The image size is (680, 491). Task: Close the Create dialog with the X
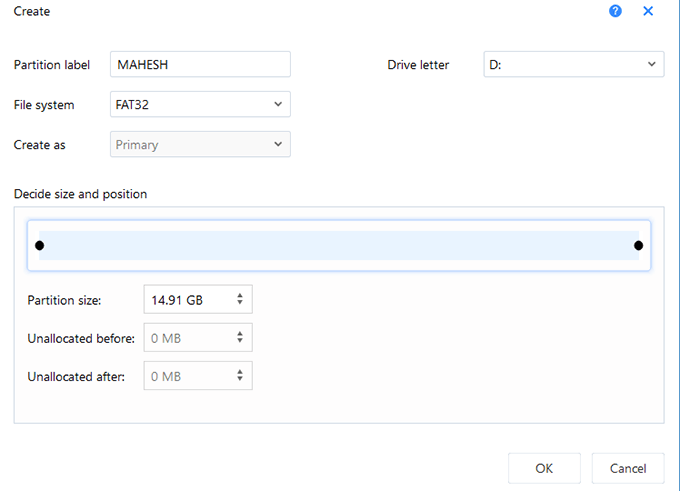648,11
